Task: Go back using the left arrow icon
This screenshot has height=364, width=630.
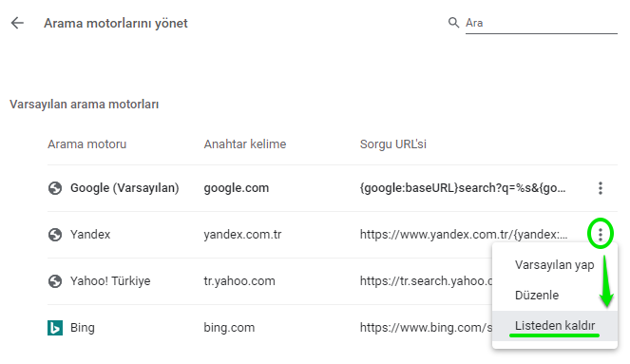Action: [x=17, y=23]
